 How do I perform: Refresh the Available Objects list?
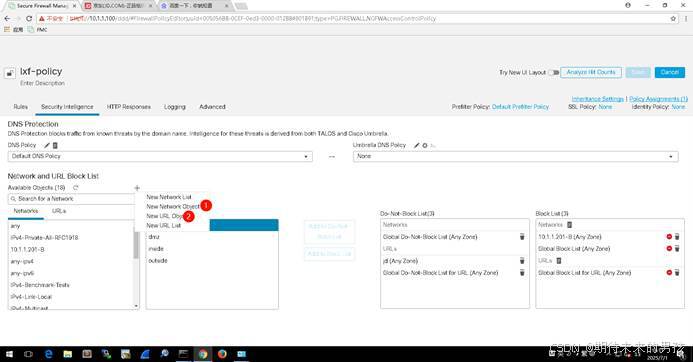[76, 187]
